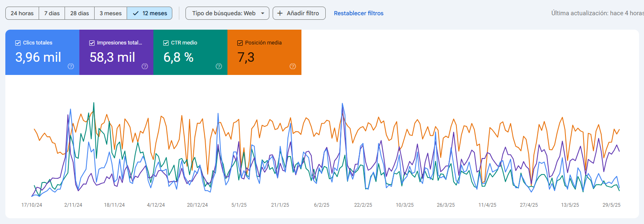Click the Restablecer filtros link

359,13
